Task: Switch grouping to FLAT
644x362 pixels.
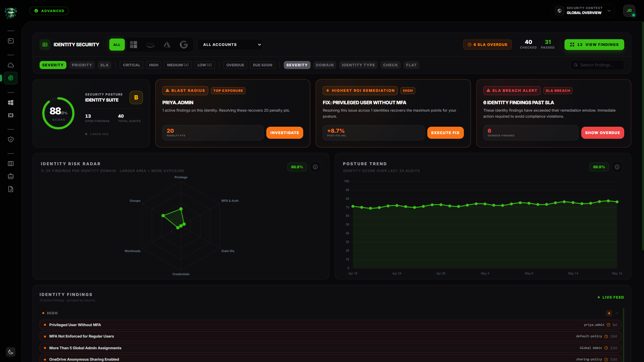Action: (x=411, y=65)
